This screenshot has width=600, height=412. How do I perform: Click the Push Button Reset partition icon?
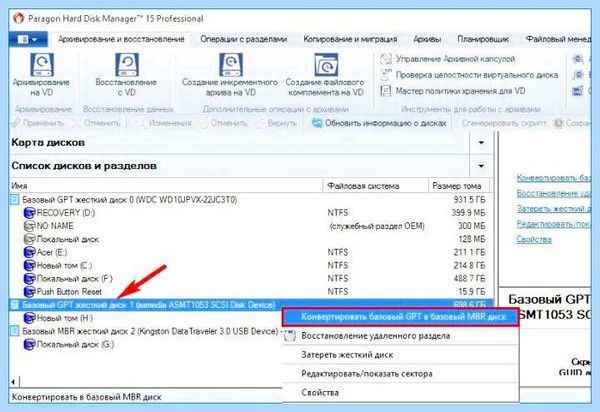29,292
